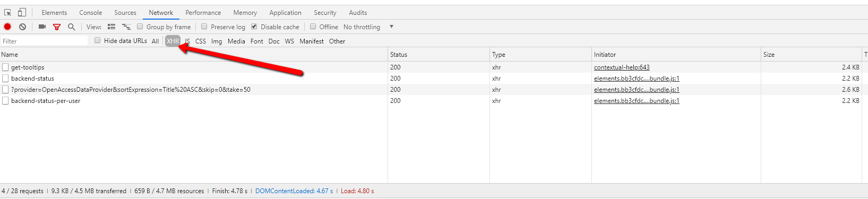Open network search with the magnifier icon

click(x=71, y=27)
